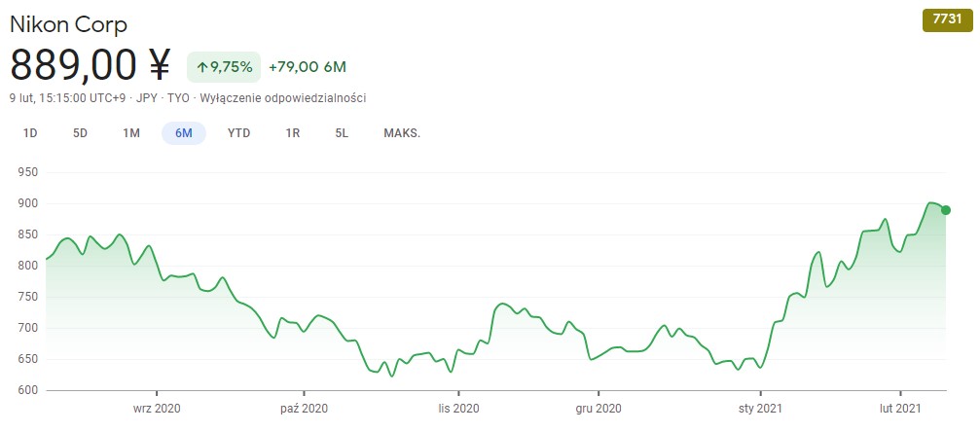980x432 pixels.
Task: Show the 1M price history
Action: coord(131,133)
